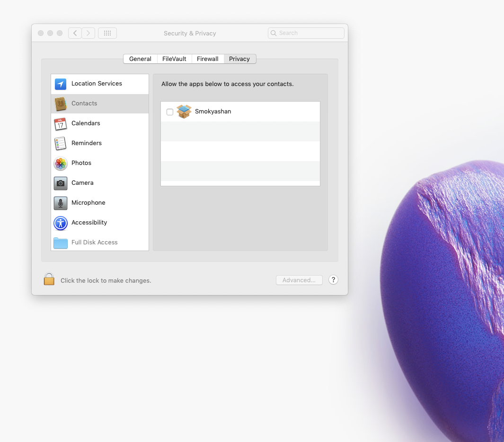The width and height of the screenshot is (504, 442).
Task: Click the Calendars icon in sidebar
Action: coord(61,124)
